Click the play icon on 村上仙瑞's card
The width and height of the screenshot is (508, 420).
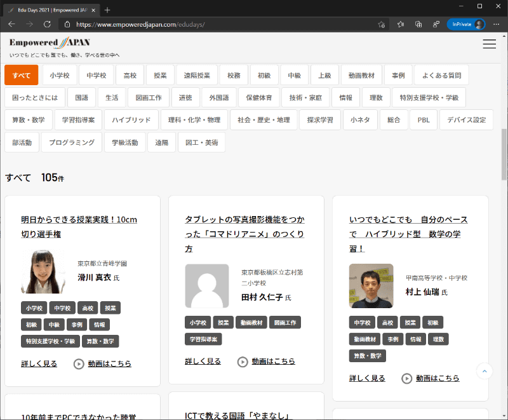click(406, 377)
